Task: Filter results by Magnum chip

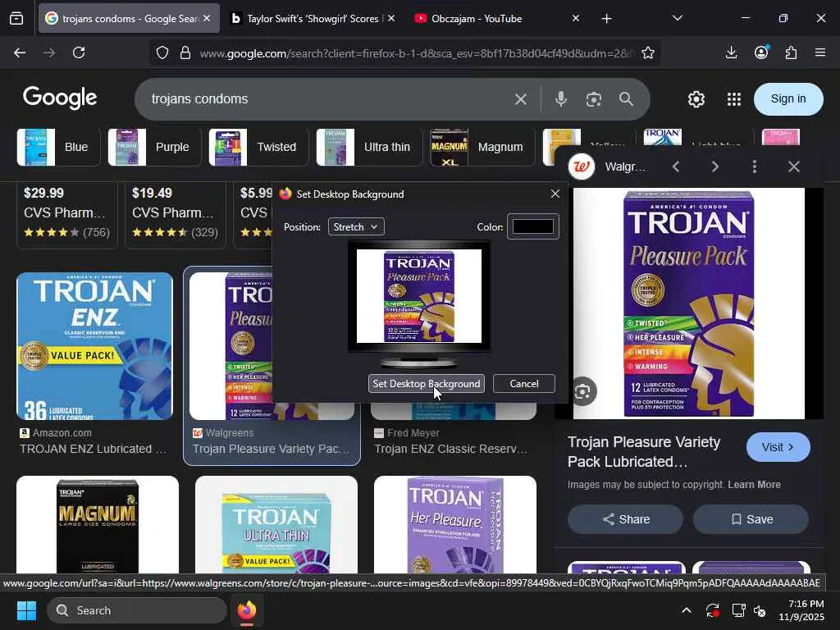Action: pos(482,147)
